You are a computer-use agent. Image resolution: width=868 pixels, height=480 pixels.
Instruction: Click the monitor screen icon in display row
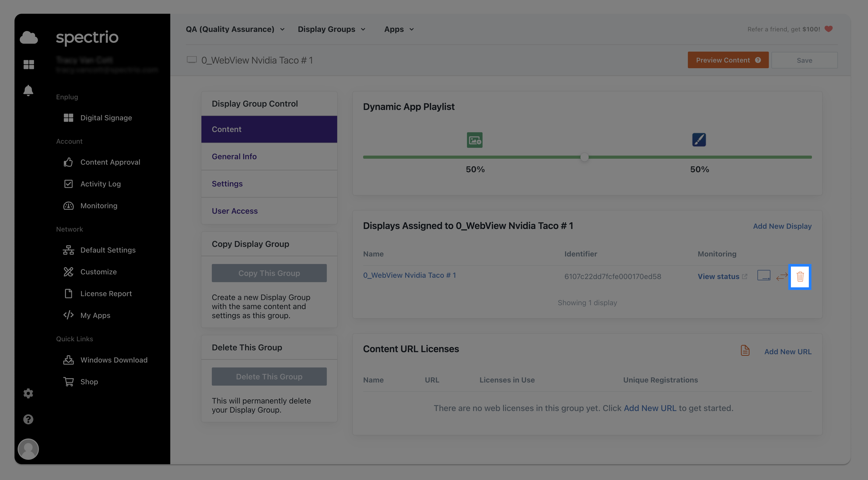click(764, 275)
